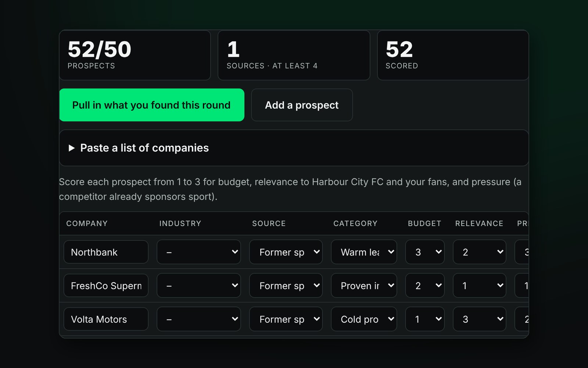Open the Source dropdown for FreshCo row
Screen dimensions: 588x368
(x=286, y=286)
